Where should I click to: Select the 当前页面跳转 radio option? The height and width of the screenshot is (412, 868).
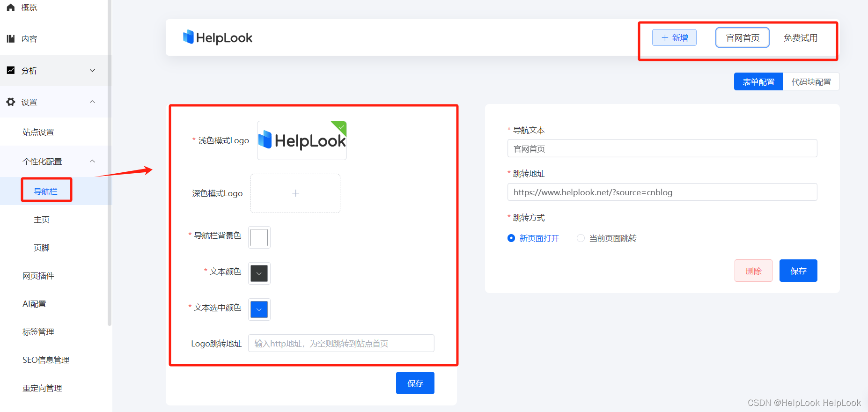(x=607, y=238)
